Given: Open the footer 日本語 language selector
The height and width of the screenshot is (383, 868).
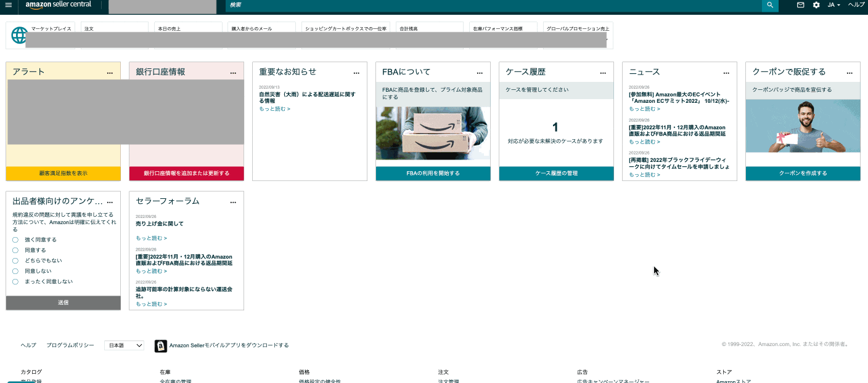Looking at the screenshot, I should [x=124, y=345].
